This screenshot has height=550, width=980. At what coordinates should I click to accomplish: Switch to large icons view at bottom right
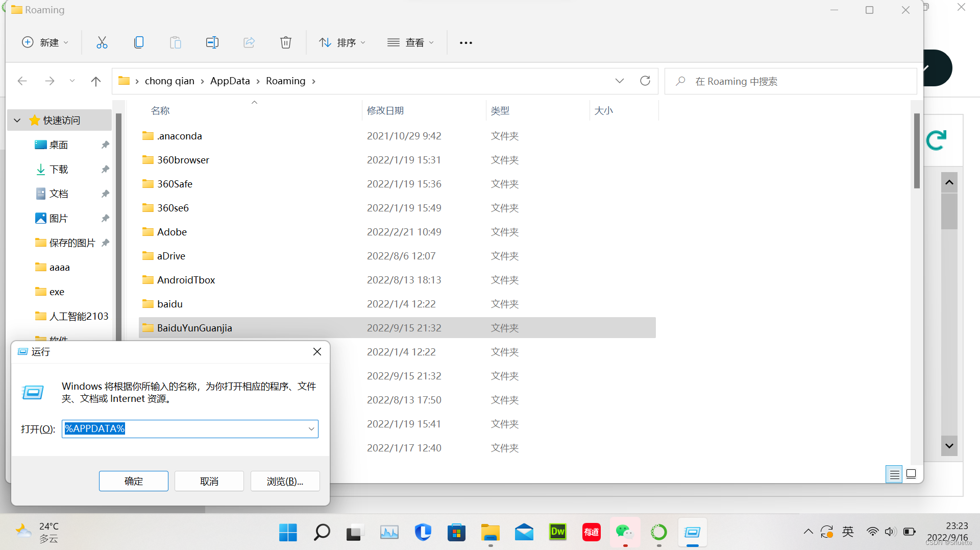(x=911, y=474)
